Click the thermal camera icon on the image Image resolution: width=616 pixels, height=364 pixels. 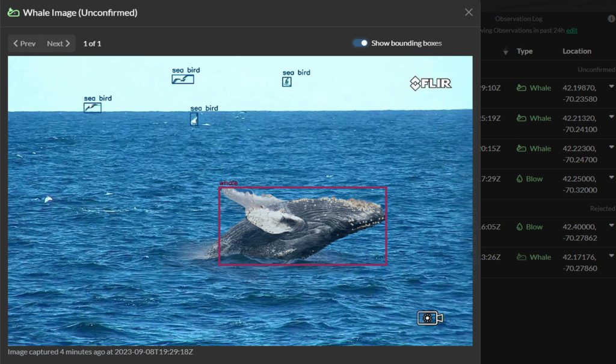tap(430, 318)
